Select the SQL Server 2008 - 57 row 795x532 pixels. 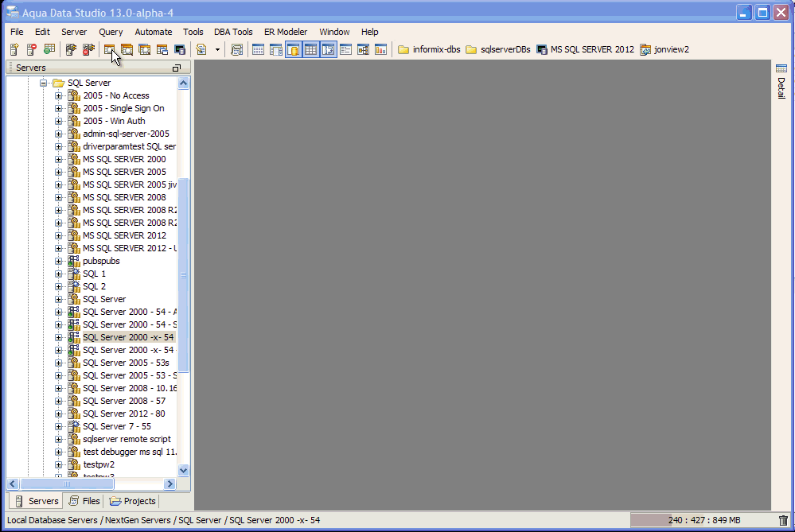click(x=124, y=401)
